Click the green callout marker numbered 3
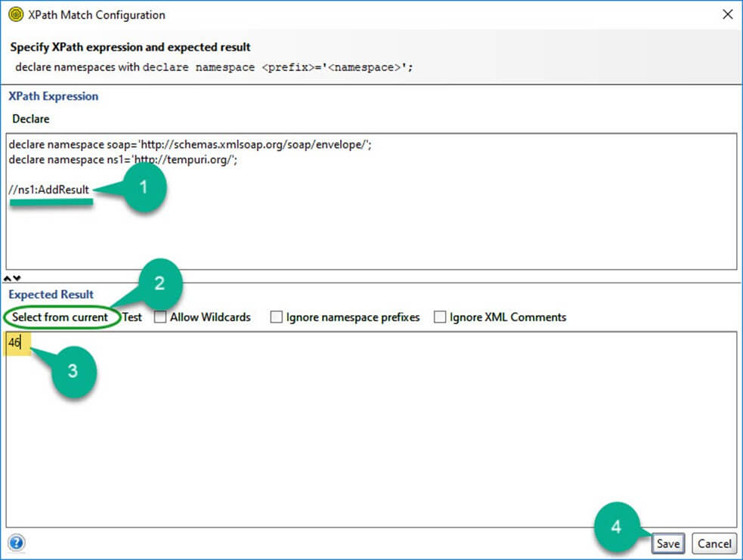This screenshot has width=743, height=560. [x=73, y=372]
